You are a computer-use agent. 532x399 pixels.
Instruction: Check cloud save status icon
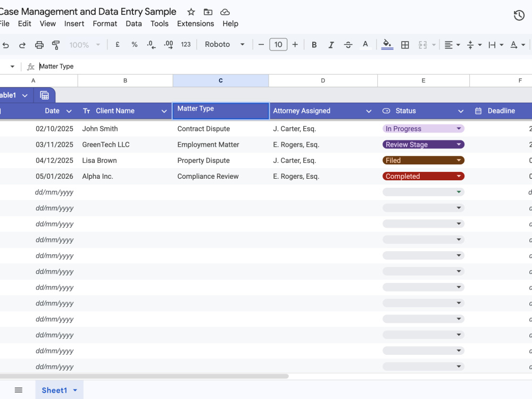pos(225,12)
